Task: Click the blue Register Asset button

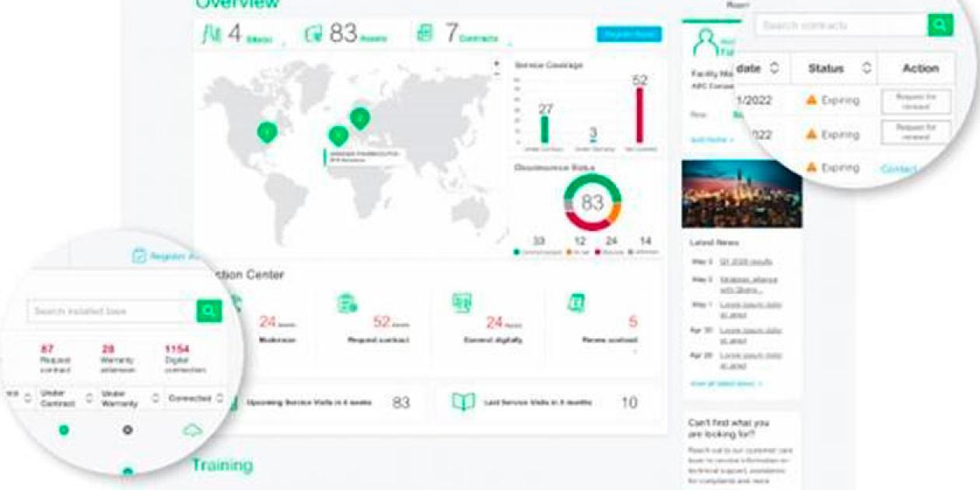Action: (x=629, y=34)
